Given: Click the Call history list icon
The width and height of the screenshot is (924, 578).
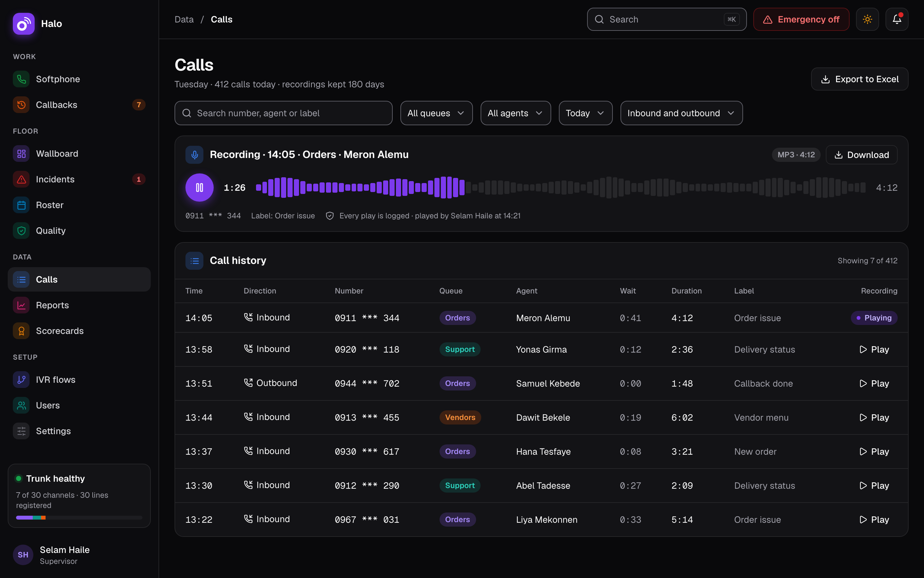Looking at the screenshot, I should pyautogui.click(x=194, y=261).
